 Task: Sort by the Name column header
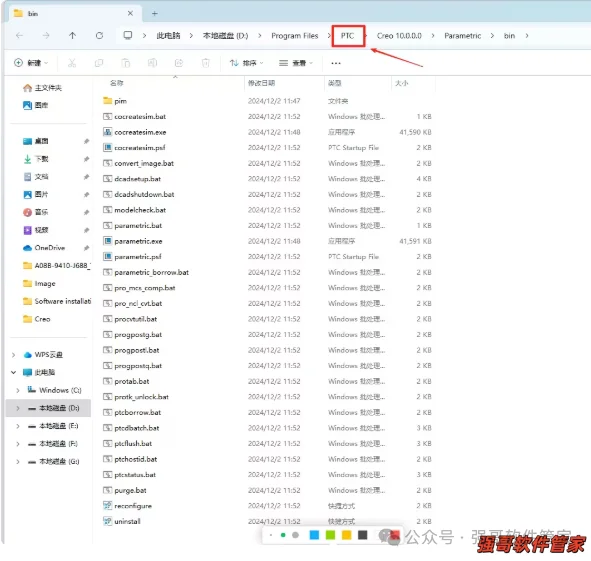tap(117, 83)
